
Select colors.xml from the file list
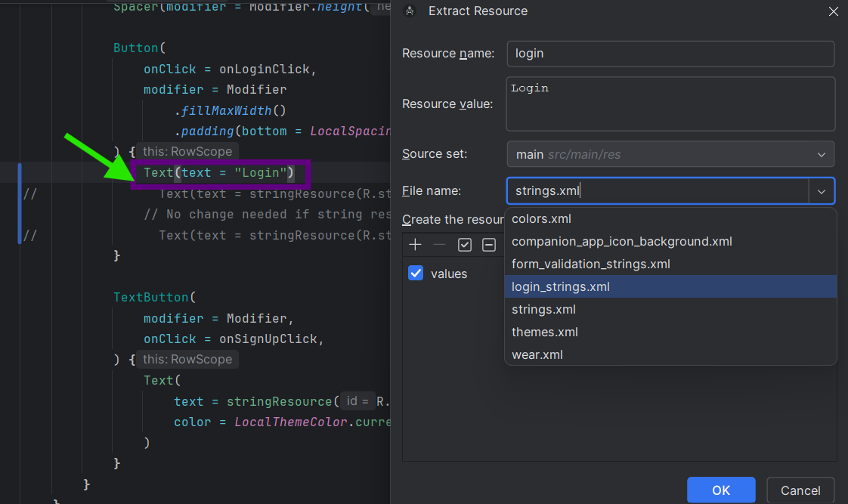(x=670, y=219)
